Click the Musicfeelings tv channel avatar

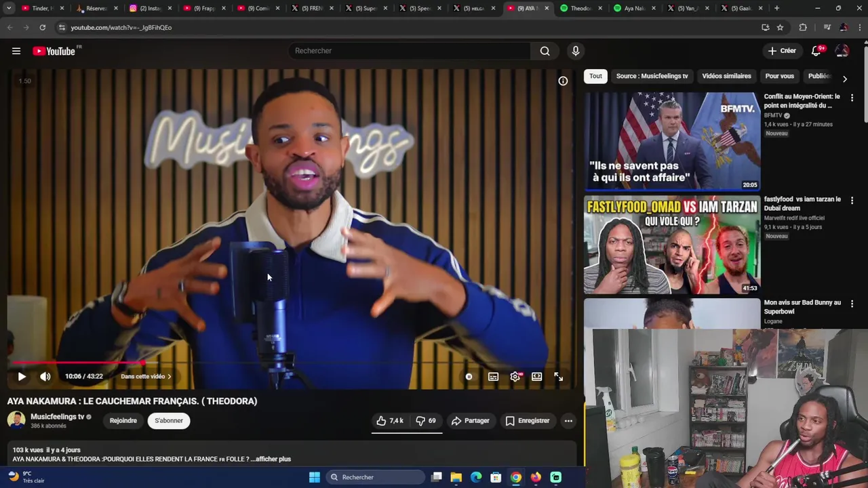pyautogui.click(x=16, y=420)
